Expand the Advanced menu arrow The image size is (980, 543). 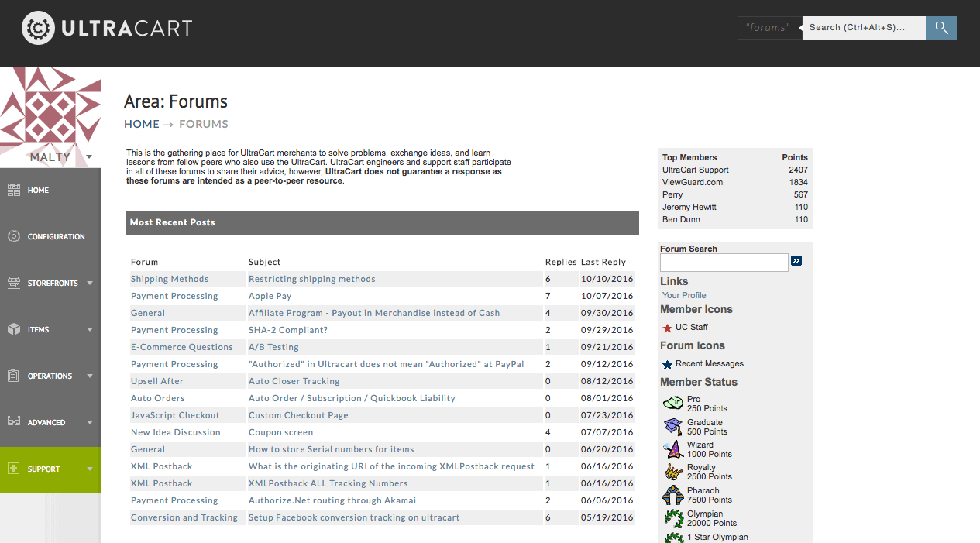[x=90, y=423]
